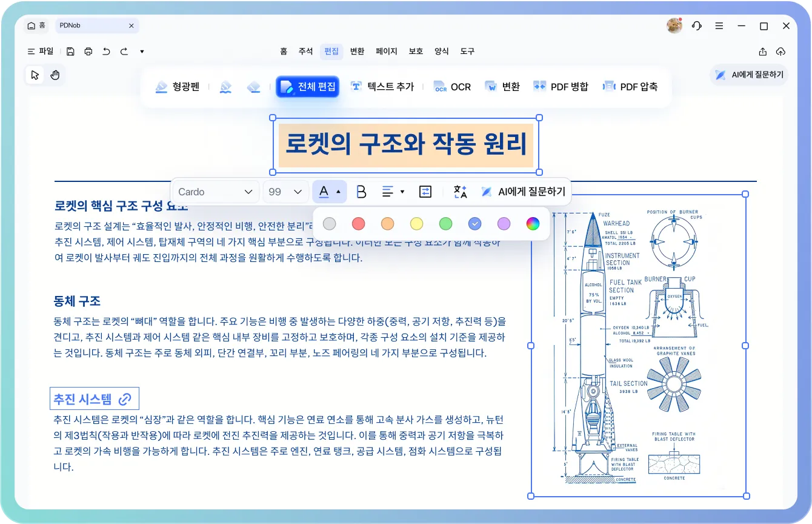The image size is (812, 524).
Task: Run the OCR tool
Action: click(452, 87)
